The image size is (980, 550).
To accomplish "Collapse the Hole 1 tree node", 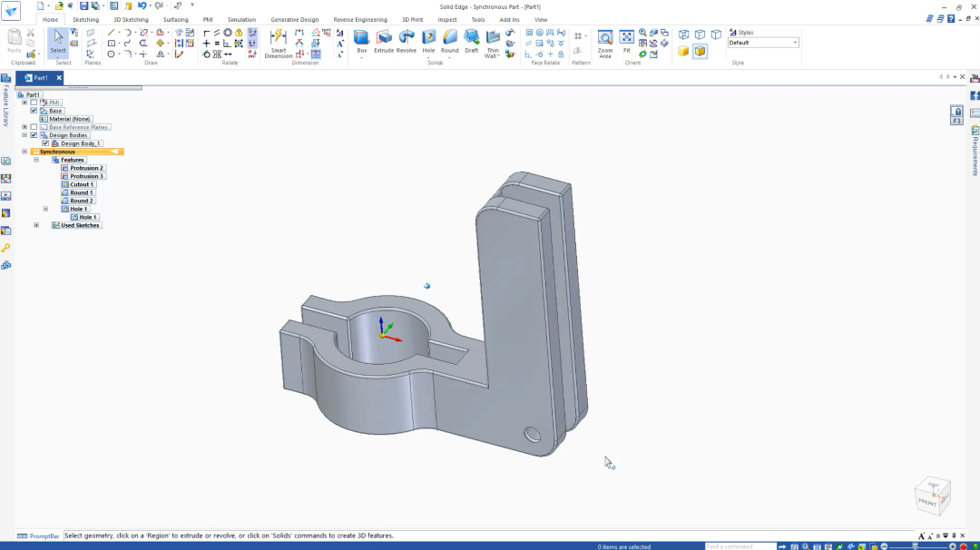I will click(45, 209).
